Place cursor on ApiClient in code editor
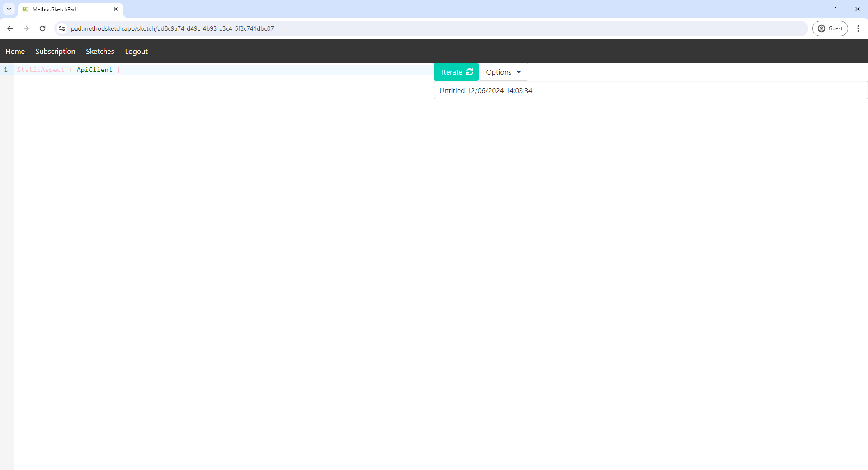The width and height of the screenshot is (868, 470). (94, 70)
